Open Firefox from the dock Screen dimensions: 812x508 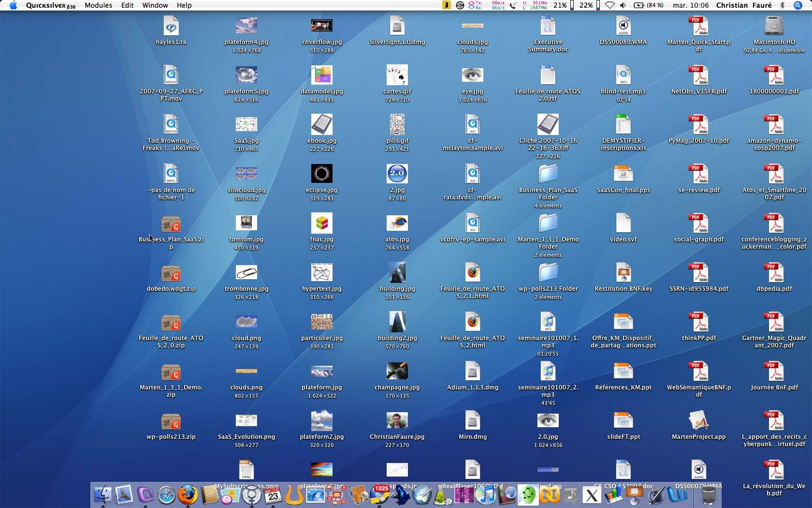click(188, 495)
